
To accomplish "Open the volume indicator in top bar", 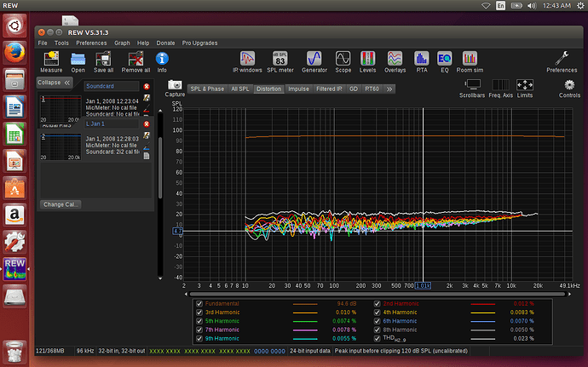I will pos(532,6).
